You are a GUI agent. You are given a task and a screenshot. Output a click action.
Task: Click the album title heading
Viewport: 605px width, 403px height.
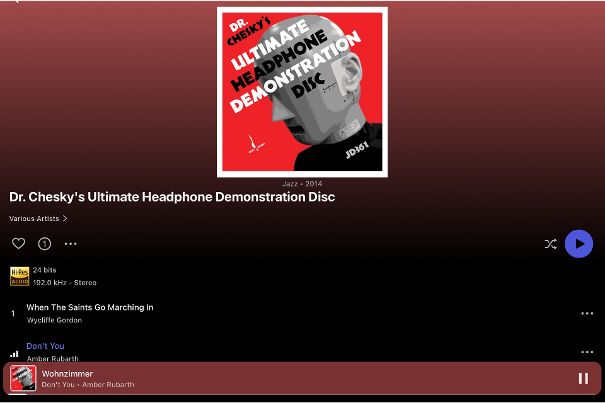click(172, 197)
